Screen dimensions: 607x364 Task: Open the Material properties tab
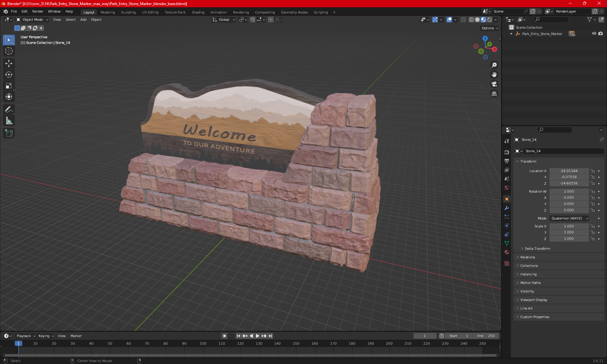507,252
